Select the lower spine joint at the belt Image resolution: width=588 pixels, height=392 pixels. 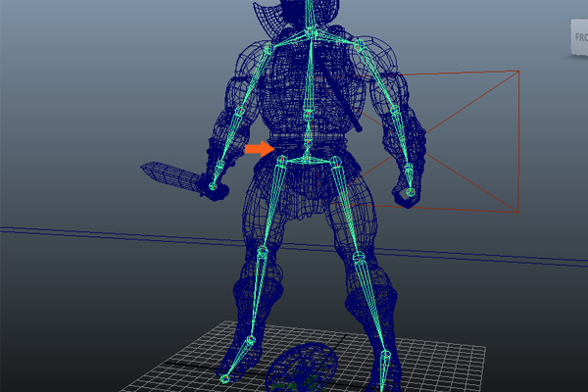point(308,143)
